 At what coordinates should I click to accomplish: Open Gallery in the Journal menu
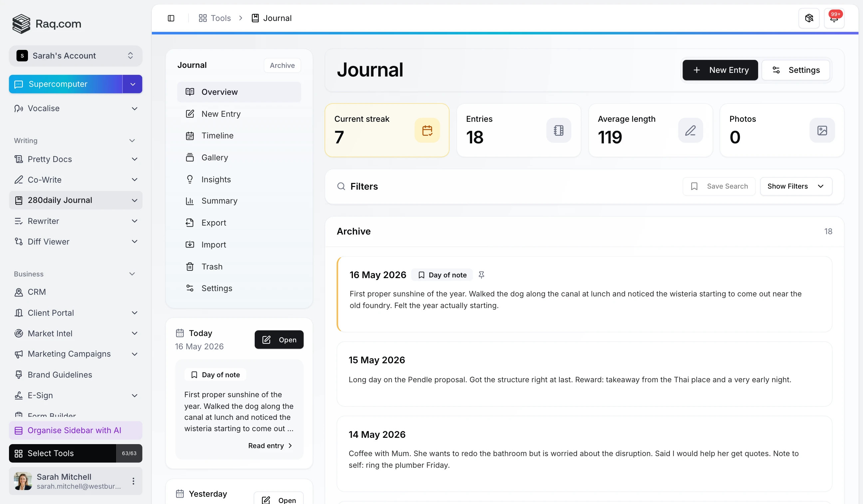click(239, 157)
